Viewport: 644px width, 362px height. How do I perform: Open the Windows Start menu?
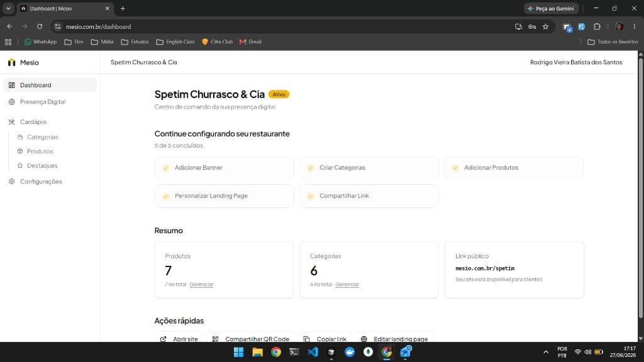(x=238, y=352)
